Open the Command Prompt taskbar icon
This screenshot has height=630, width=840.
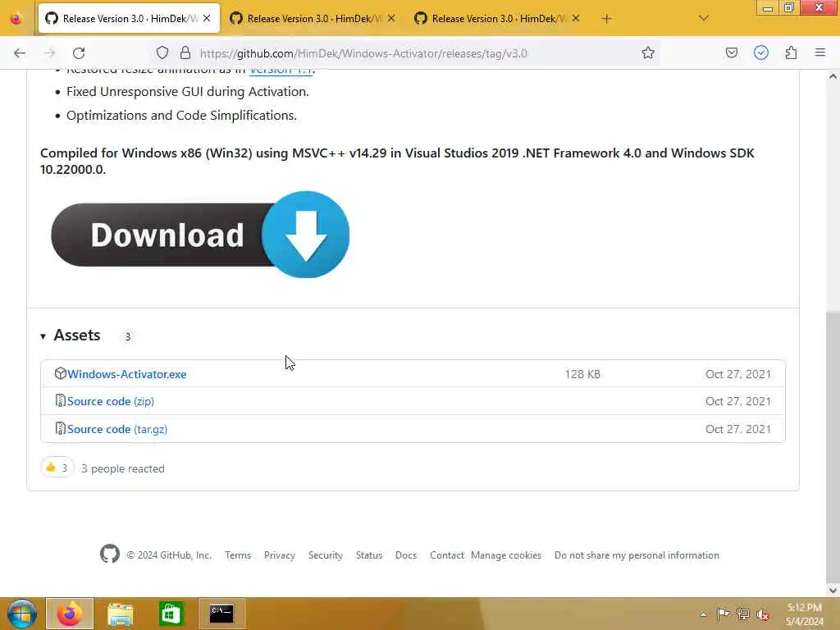tap(221, 614)
